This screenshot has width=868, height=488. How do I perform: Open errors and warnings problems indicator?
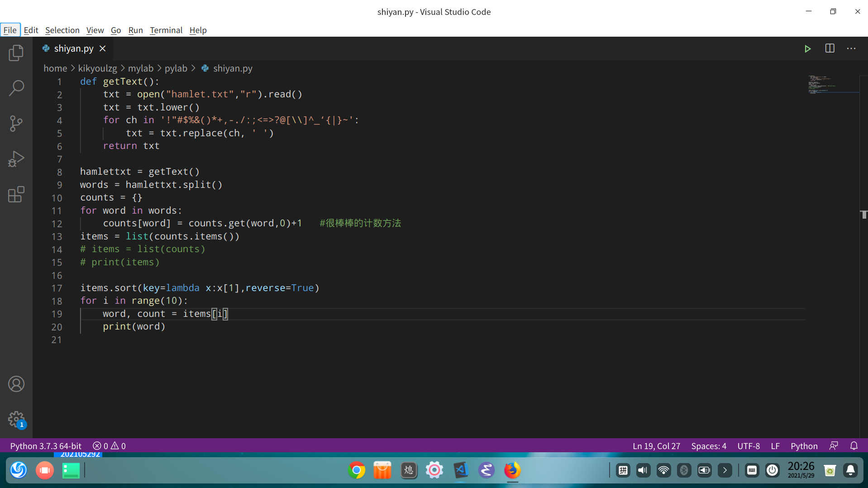click(x=109, y=446)
